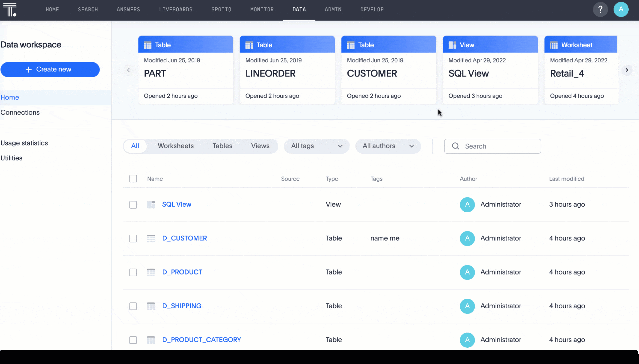Tick the select-all header checkbox
The image size is (639, 364).
[x=133, y=179]
